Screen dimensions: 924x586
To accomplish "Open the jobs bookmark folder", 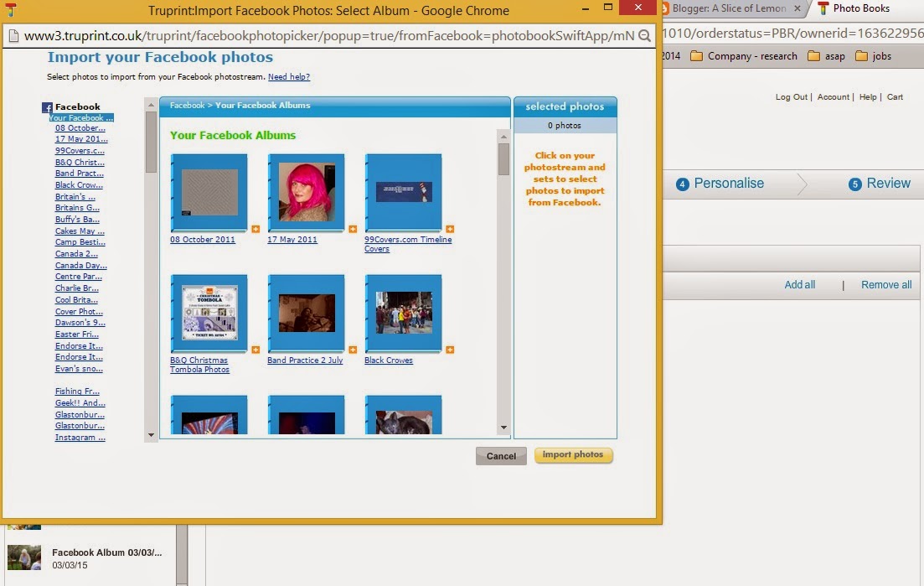I will click(x=874, y=56).
